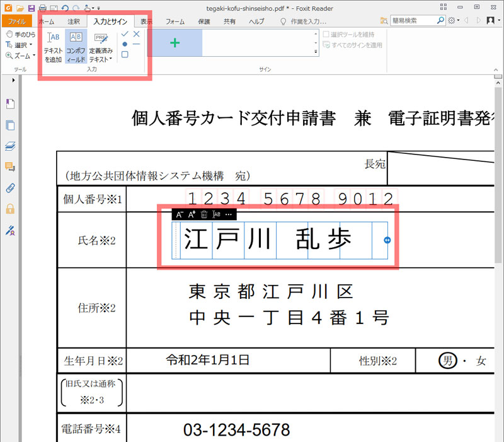Open the bookmarks sidebar panel
Screen dimensions: 504x442
(x=9, y=104)
